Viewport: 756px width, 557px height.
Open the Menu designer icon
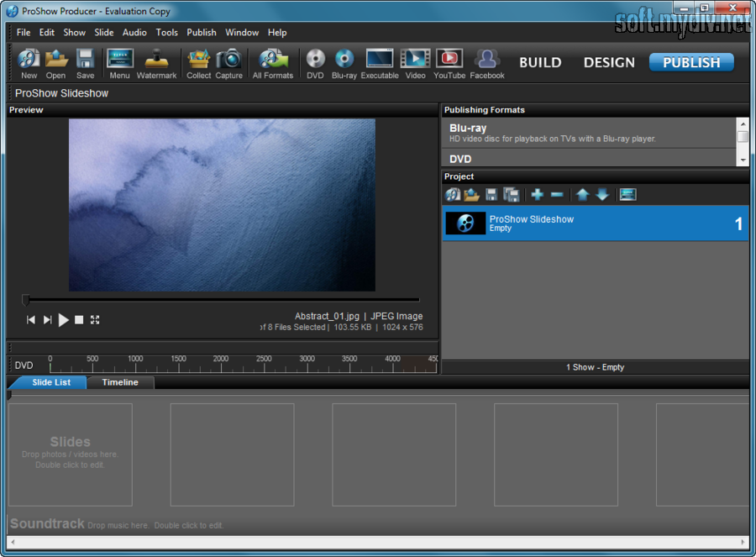coord(119,64)
